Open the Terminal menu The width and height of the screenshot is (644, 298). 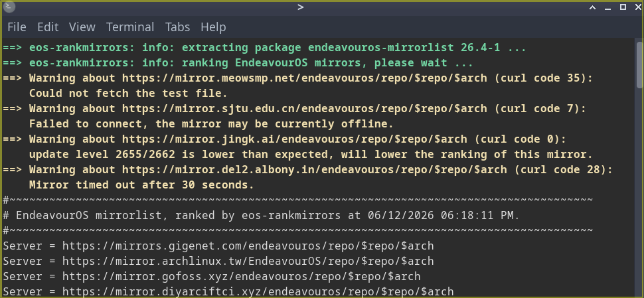tap(130, 27)
